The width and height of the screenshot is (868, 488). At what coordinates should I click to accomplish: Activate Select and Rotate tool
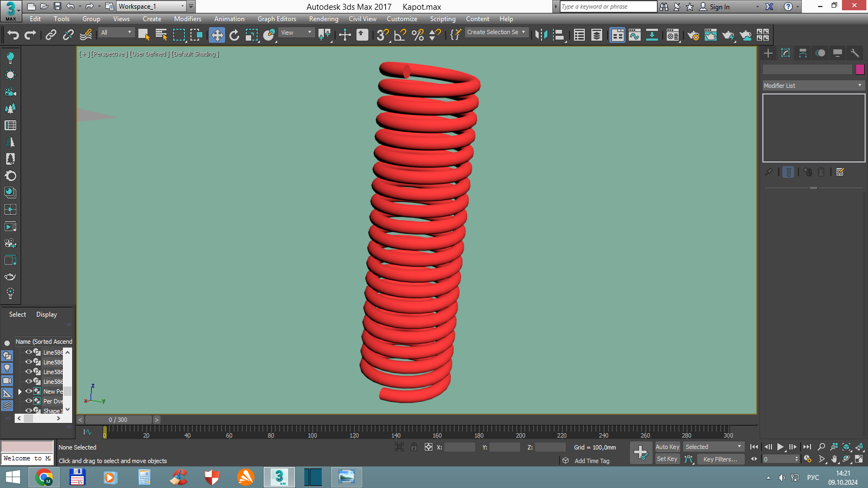pyautogui.click(x=234, y=35)
